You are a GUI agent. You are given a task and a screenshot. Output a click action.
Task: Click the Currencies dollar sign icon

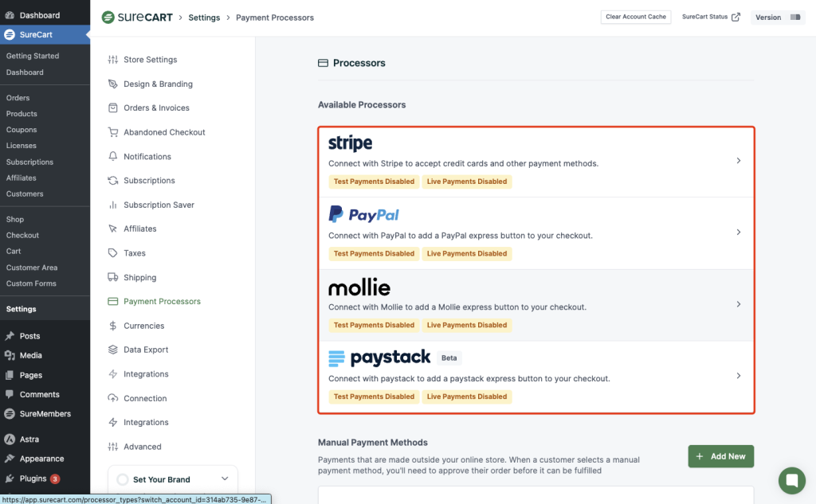pyautogui.click(x=113, y=326)
